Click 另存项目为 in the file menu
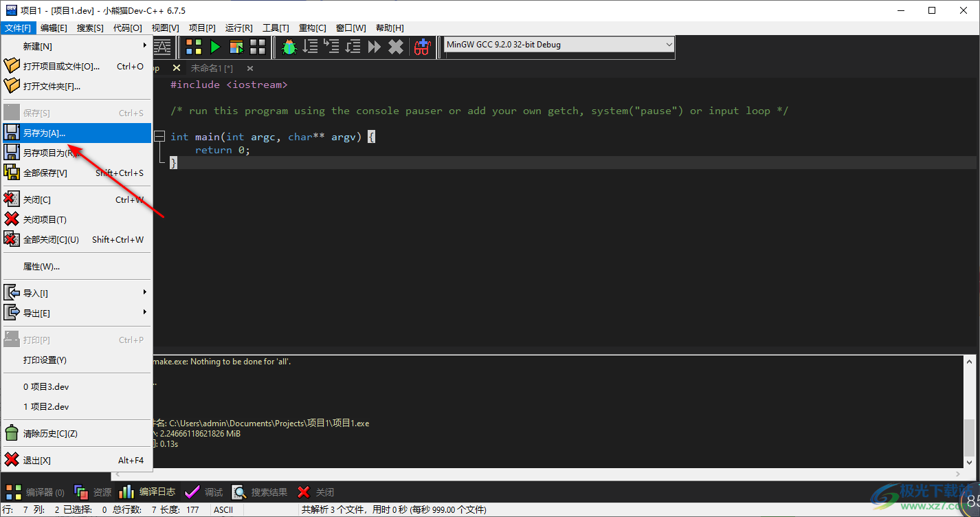 (x=77, y=153)
